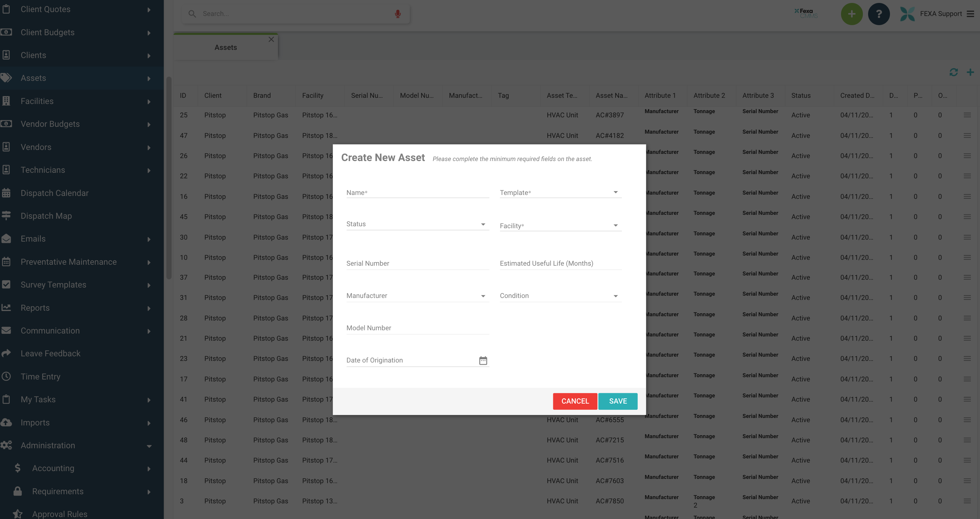Open Dispatch Map from the sidebar
This screenshot has height=519, width=980.
tap(46, 215)
